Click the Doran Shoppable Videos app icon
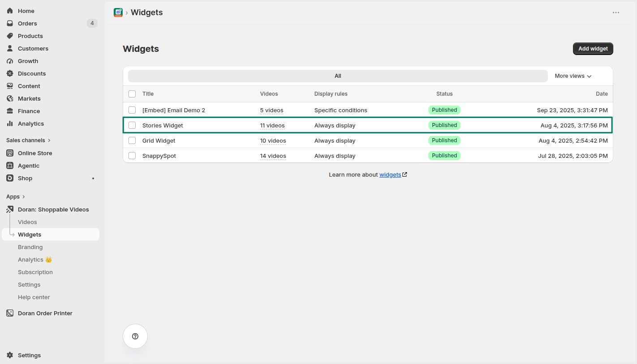The image size is (637, 364). [10, 209]
